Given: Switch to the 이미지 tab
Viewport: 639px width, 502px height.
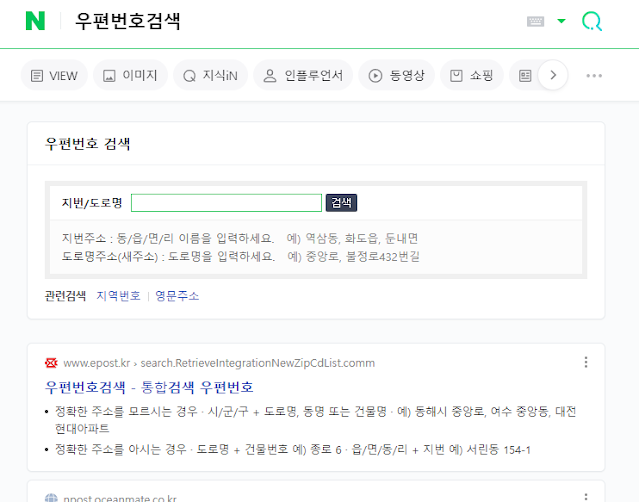Looking at the screenshot, I should pyautogui.click(x=130, y=75).
